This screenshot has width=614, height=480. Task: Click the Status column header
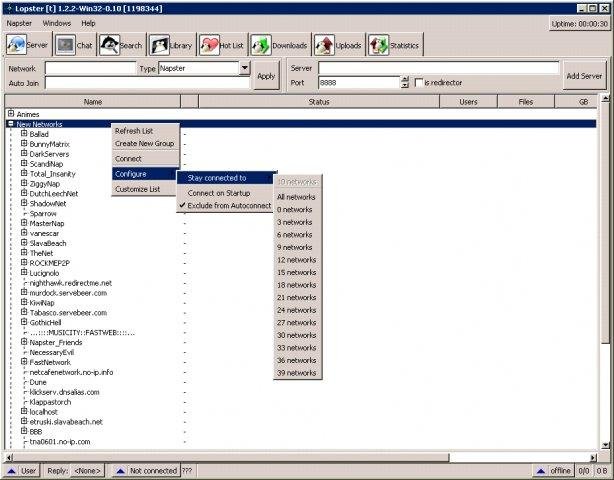point(319,102)
